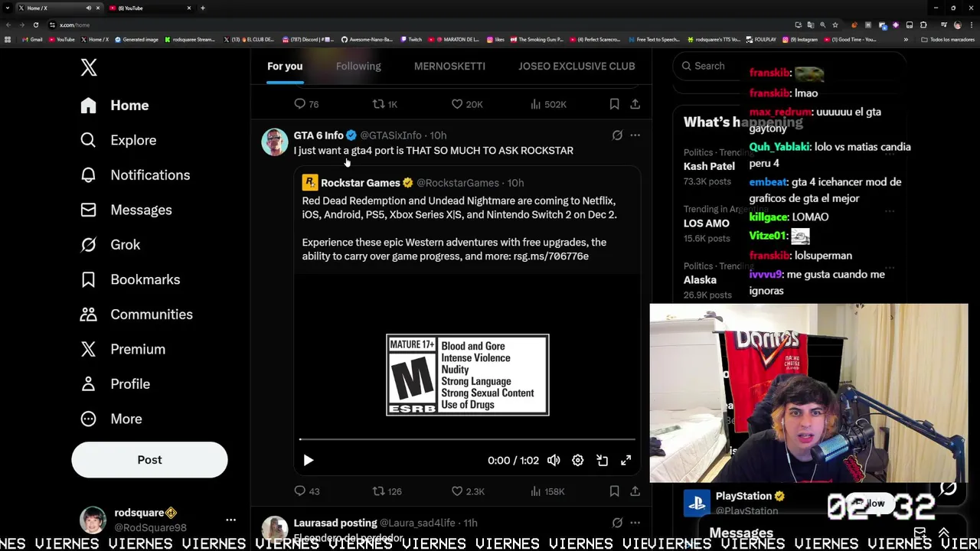Open Bookmarks in the sidebar
The width and height of the screenshot is (980, 551).
(x=130, y=279)
